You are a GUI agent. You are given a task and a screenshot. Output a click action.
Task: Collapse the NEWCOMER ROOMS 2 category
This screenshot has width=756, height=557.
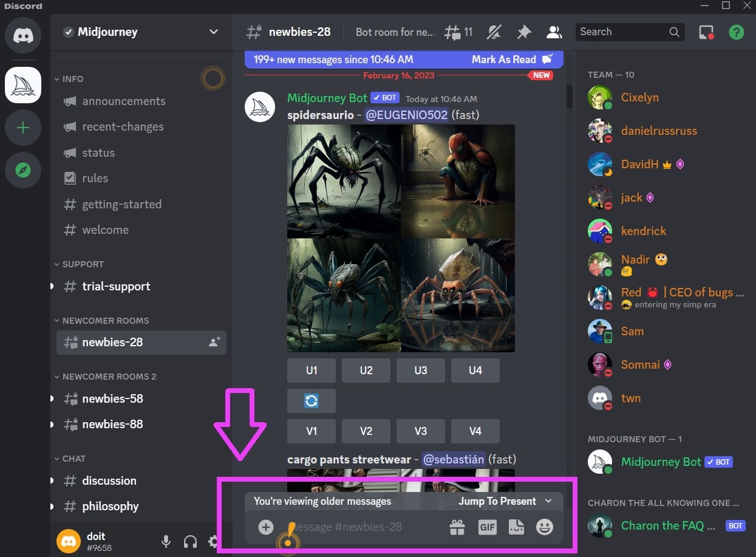[x=105, y=377]
